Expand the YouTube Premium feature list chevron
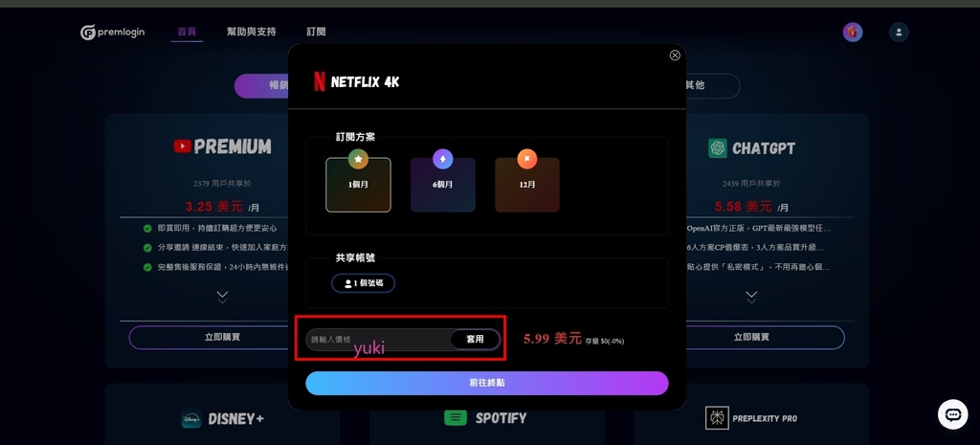 (222, 297)
